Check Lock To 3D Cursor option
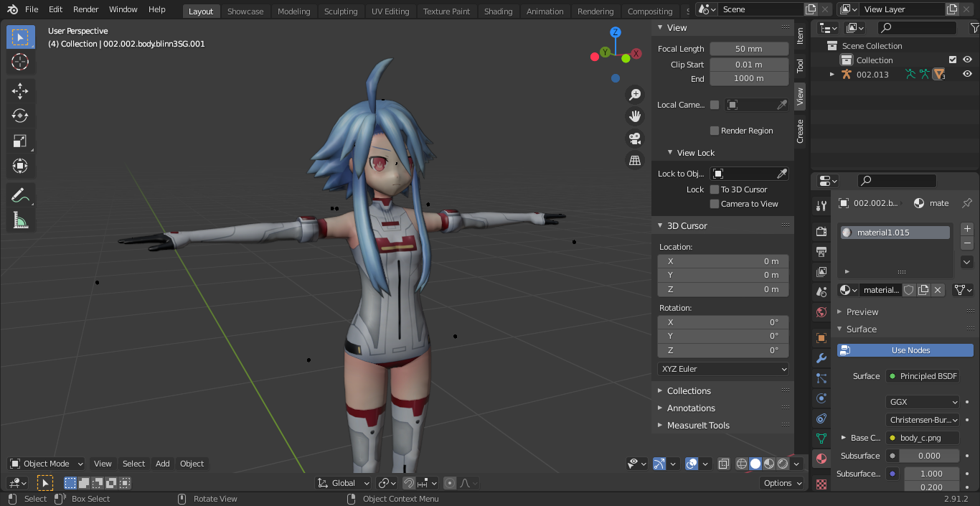 715,189
